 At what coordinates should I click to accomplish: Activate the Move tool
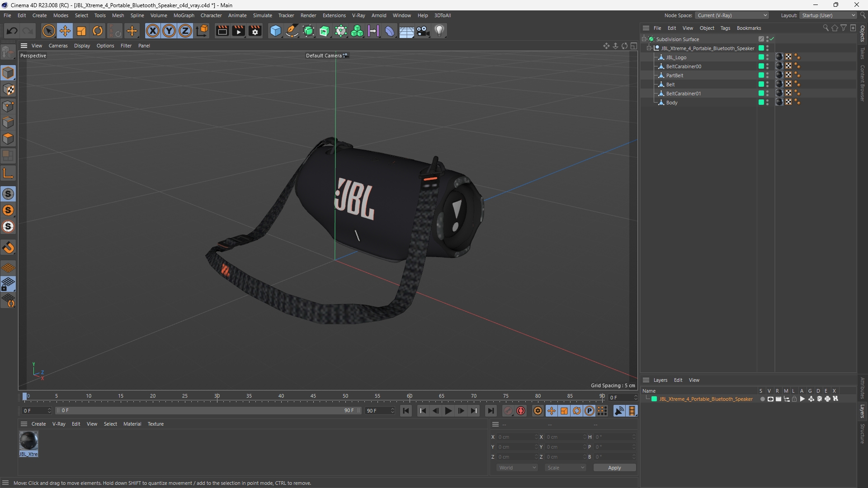click(x=65, y=31)
